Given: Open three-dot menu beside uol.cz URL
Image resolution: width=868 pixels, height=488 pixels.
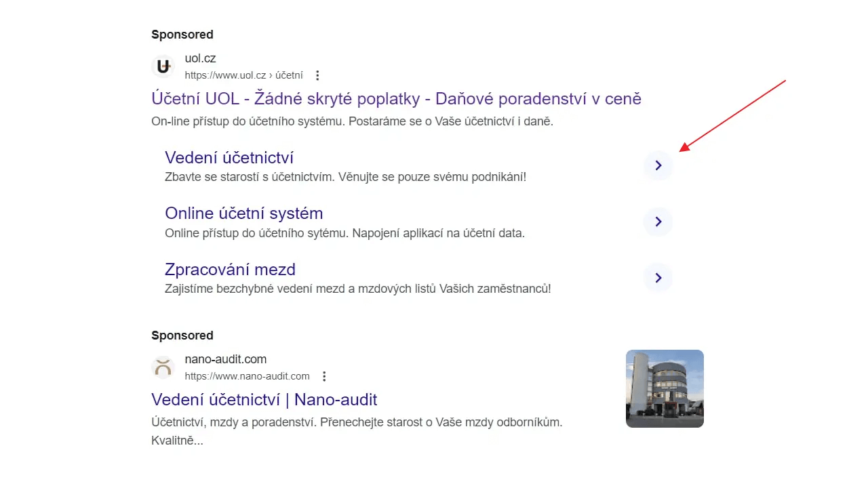Looking at the screenshot, I should 317,75.
